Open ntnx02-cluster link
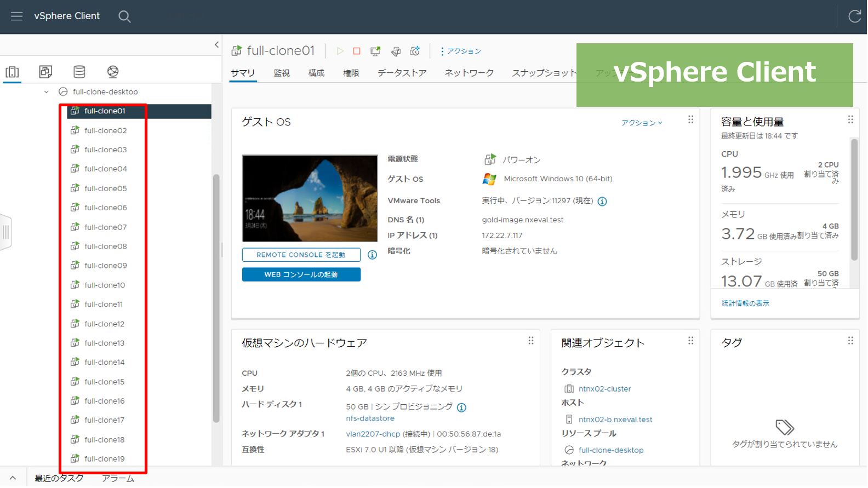Viewport: 868px width, 488px height. pyautogui.click(x=605, y=389)
